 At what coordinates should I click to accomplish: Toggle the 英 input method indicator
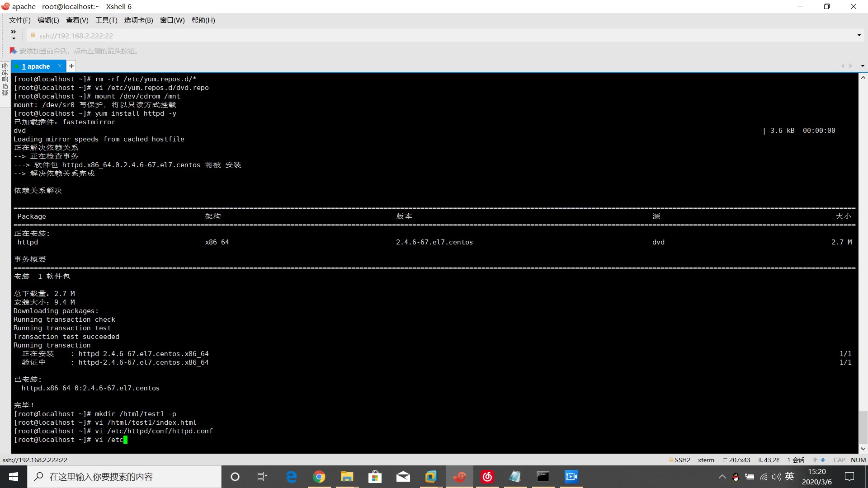coord(789,477)
